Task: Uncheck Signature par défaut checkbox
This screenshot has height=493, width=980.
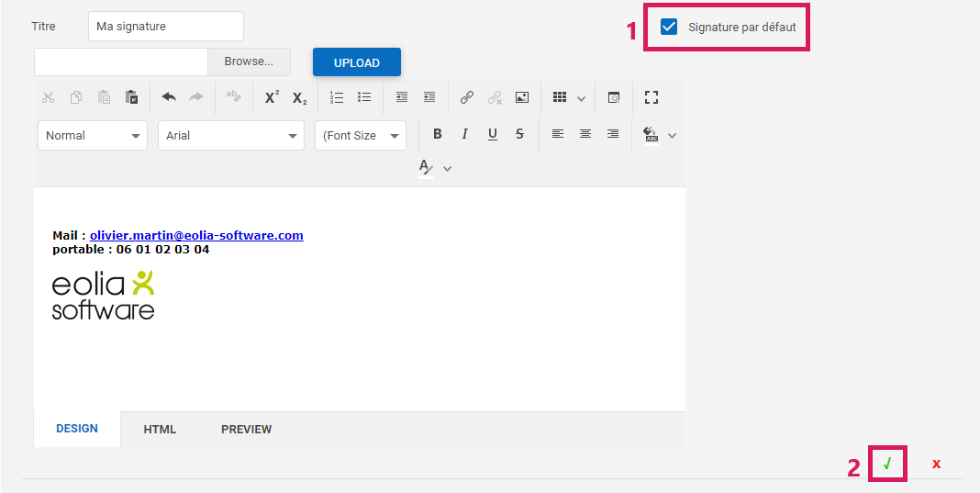Action: click(669, 27)
